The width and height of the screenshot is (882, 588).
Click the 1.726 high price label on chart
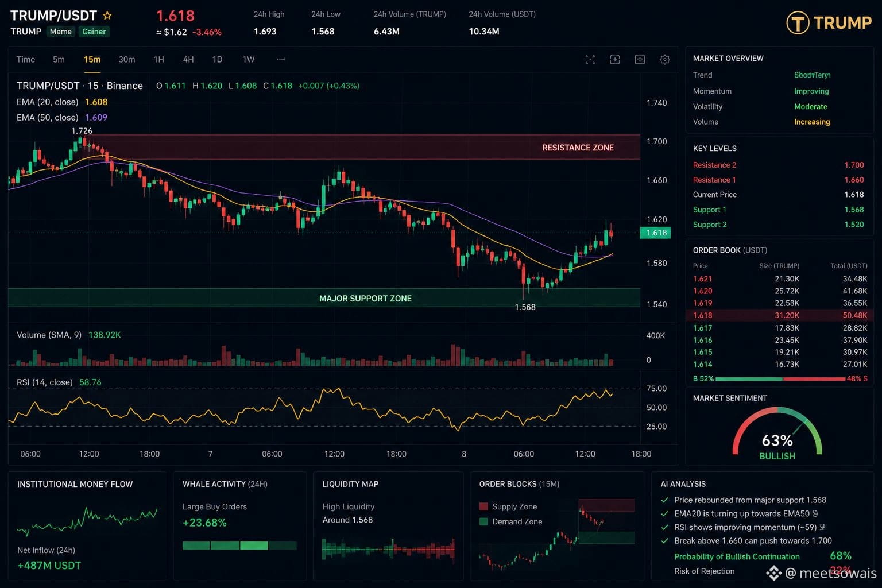pyautogui.click(x=82, y=131)
